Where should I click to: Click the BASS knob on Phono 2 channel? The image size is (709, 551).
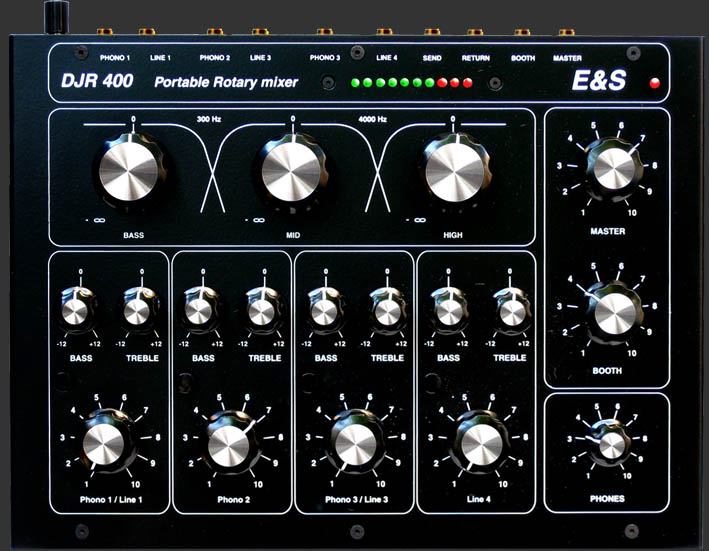point(200,309)
